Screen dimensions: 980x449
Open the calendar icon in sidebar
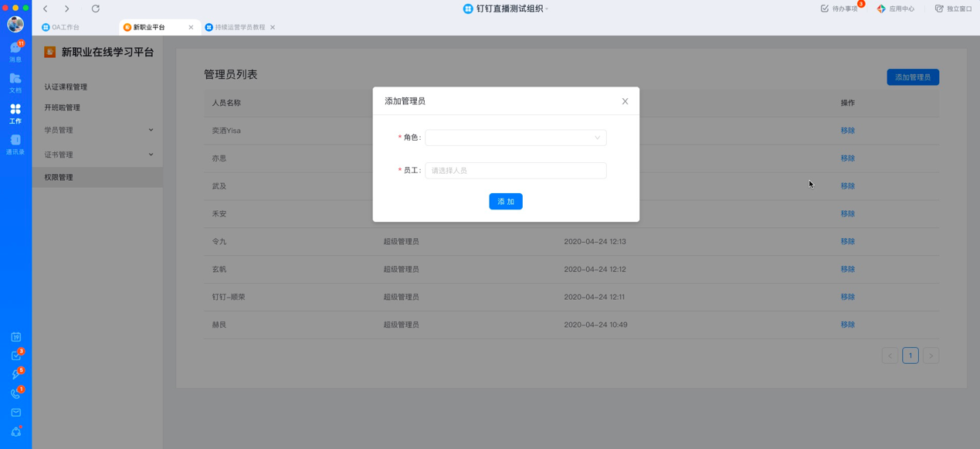[x=15, y=337]
